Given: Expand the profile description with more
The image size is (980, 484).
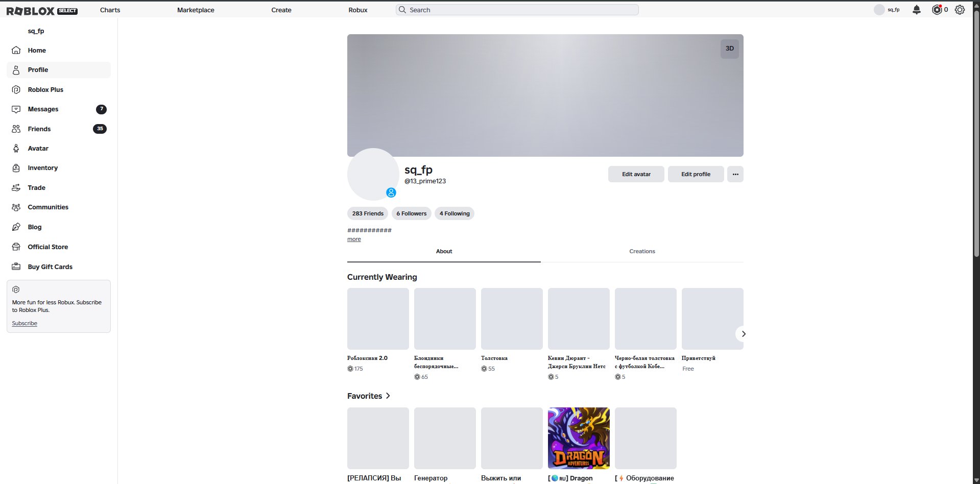Looking at the screenshot, I should coord(354,239).
